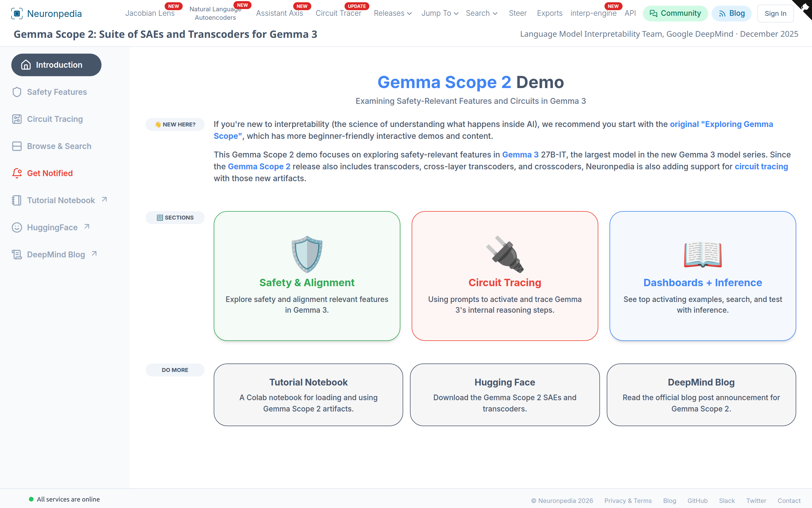Screen dimensions: 812x508
Task: Go to Assistant Axis nav item
Action: click(x=279, y=14)
